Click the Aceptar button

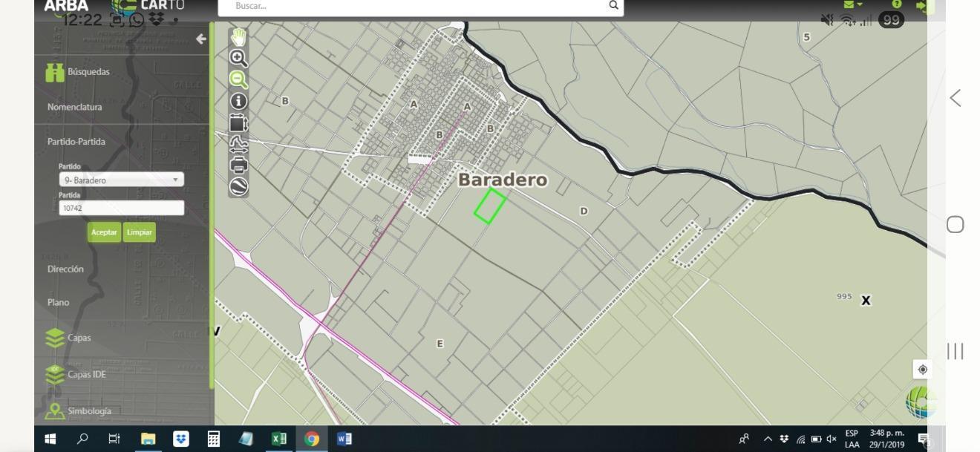click(104, 232)
